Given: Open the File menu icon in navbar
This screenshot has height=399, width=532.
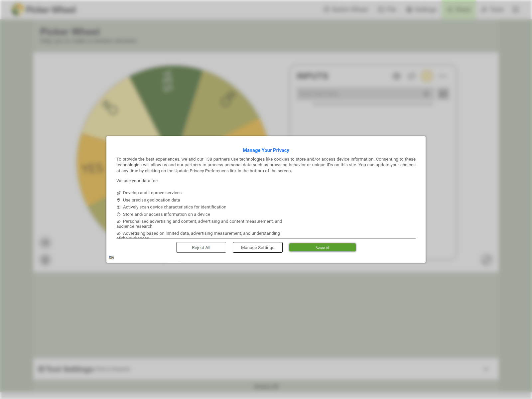Looking at the screenshot, I should coord(387,9).
